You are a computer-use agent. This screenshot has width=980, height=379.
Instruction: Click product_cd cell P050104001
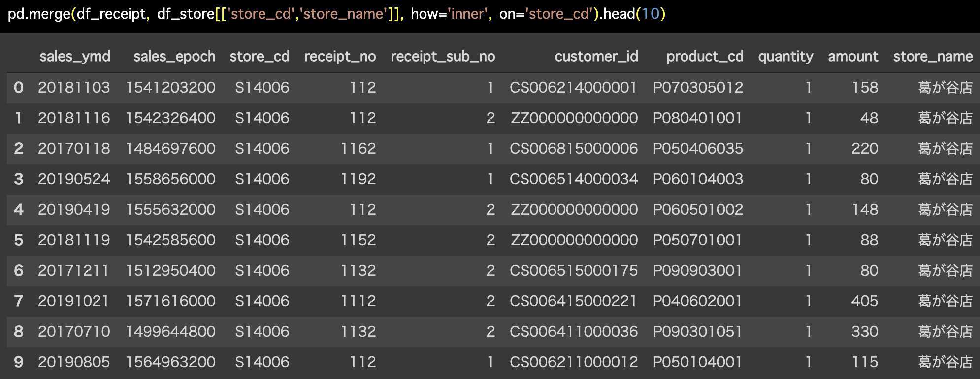(x=697, y=362)
